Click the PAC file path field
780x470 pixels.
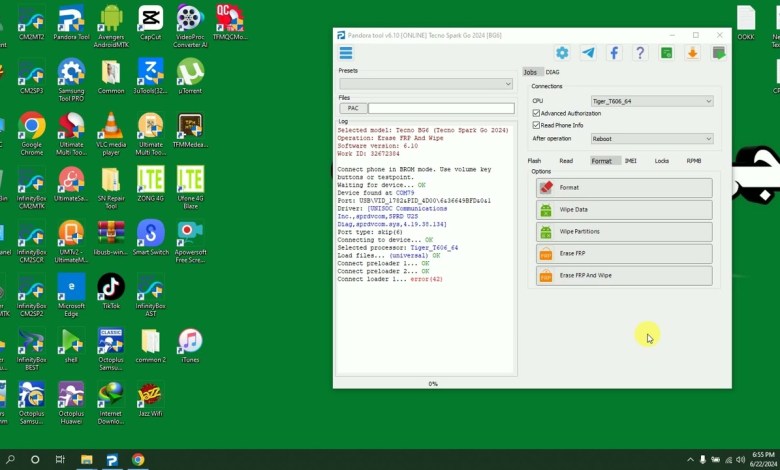point(441,108)
